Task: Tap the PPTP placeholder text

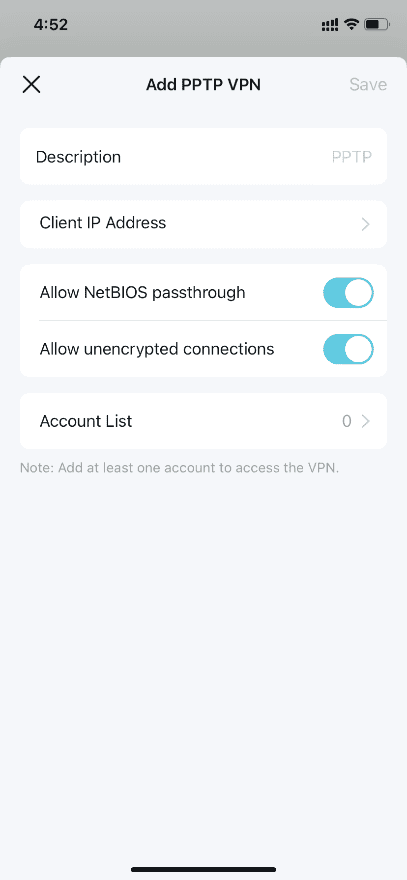Action: tap(351, 157)
